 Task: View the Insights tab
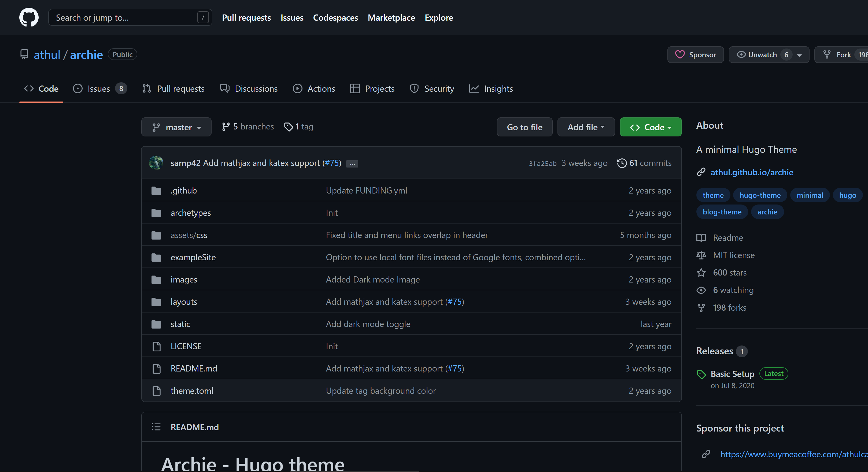491,89
